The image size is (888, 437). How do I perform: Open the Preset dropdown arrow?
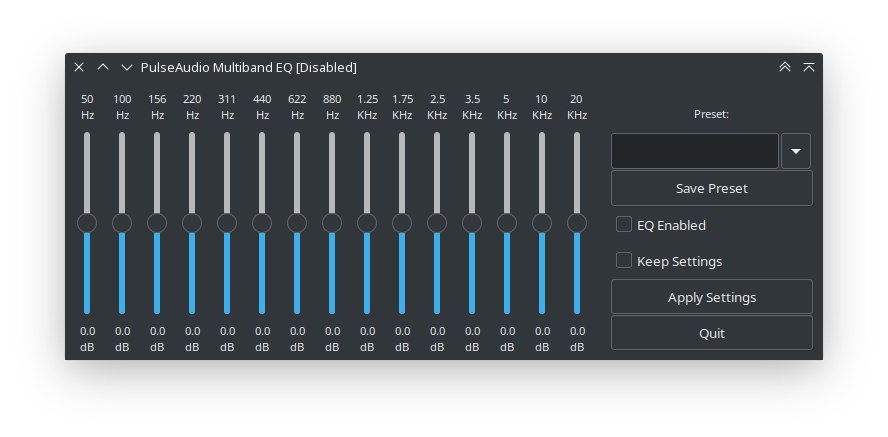[x=796, y=151]
